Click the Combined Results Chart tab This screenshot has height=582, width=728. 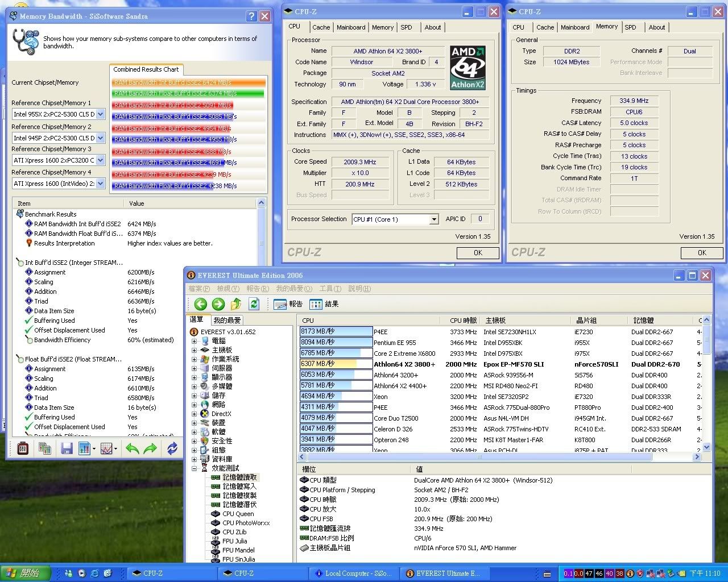(x=146, y=69)
